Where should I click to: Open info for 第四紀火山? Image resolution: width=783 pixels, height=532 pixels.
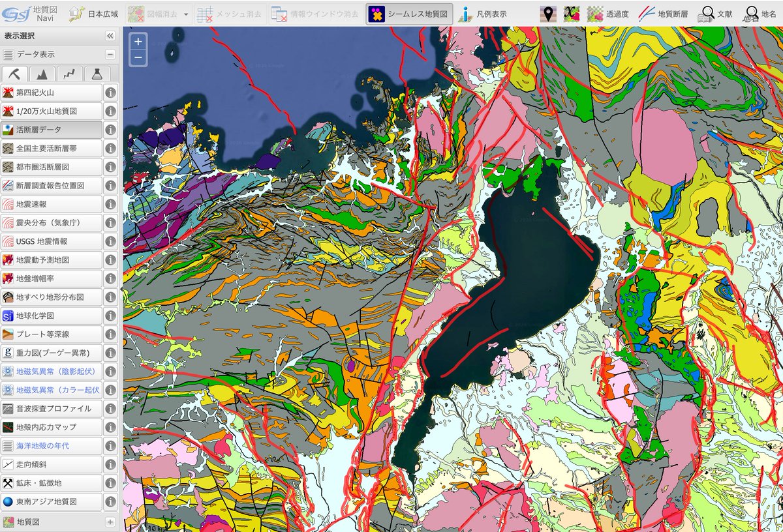click(x=111, y=93)
